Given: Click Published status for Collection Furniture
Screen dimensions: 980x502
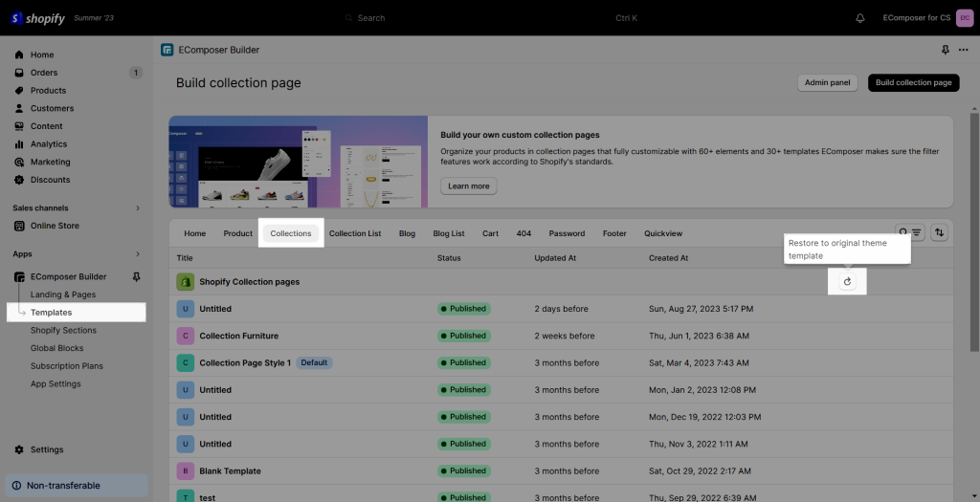Looking at the screenshot, I should pyautogui.click(x=464, y=336).
